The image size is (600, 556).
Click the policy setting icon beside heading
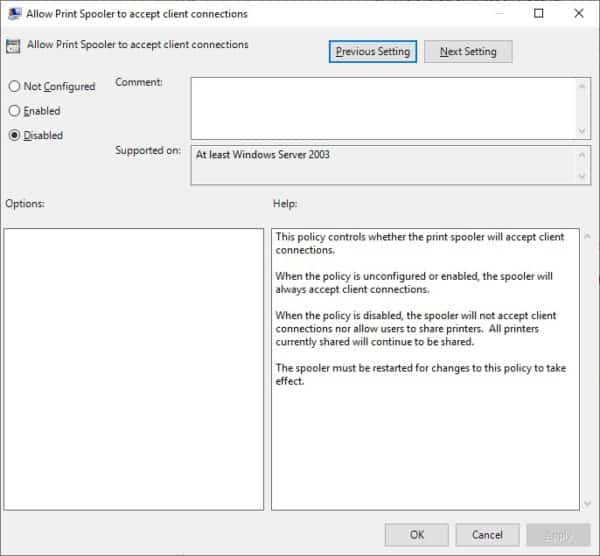[13, 46]
